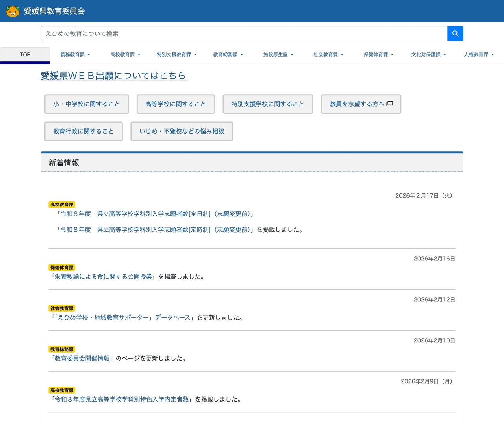Open いじめ・不登校などの悩み相談
504x426 pixels.
point(181,131)
